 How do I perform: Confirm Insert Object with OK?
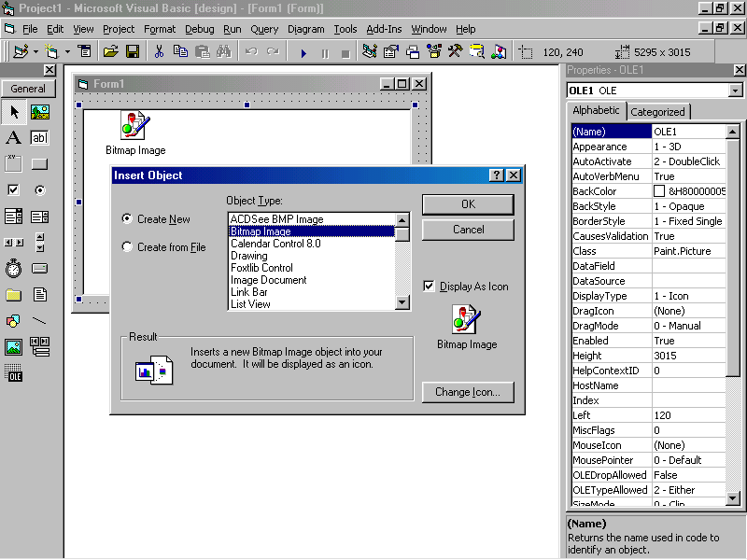click(468, 204)
